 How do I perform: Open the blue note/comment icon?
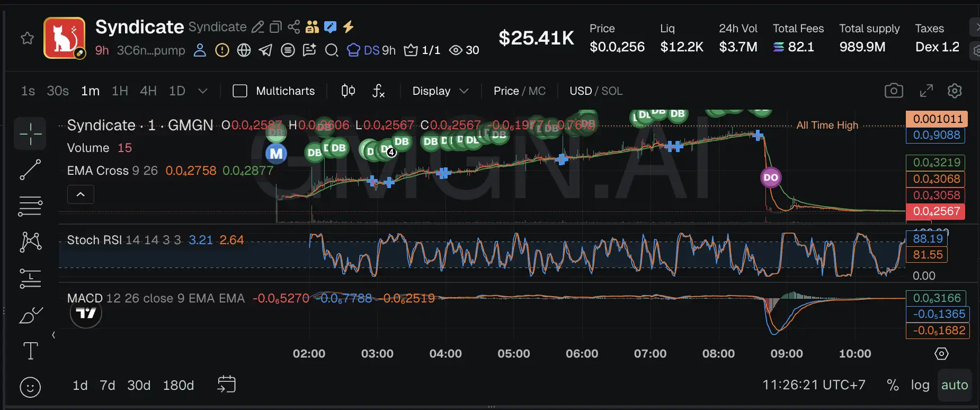pyautogui.click(x=330, y=26)
